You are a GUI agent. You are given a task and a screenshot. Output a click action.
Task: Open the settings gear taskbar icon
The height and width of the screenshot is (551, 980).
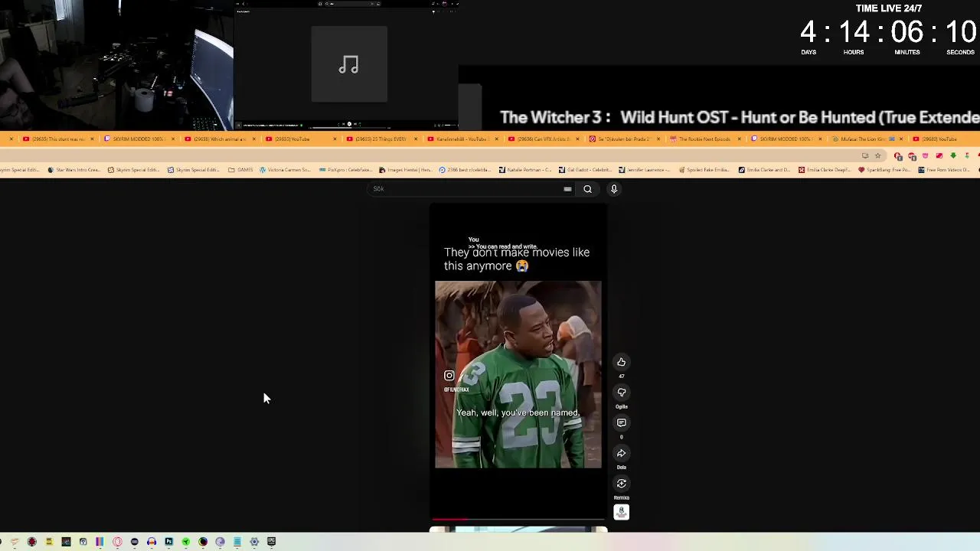pyautogui.click(x=254, y=542)
